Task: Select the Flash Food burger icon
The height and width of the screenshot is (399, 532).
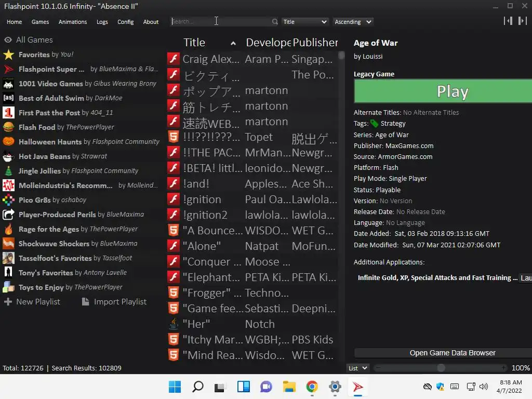Action: click(8, 127)
